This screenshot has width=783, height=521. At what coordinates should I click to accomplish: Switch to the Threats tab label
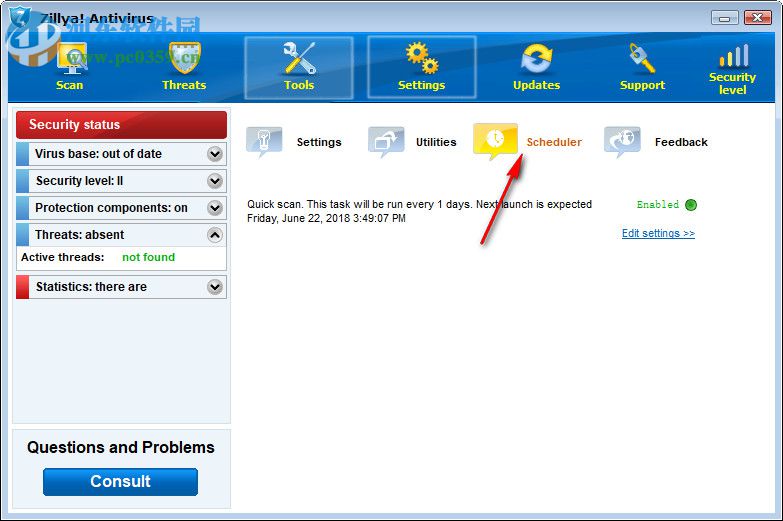[184, 85]
